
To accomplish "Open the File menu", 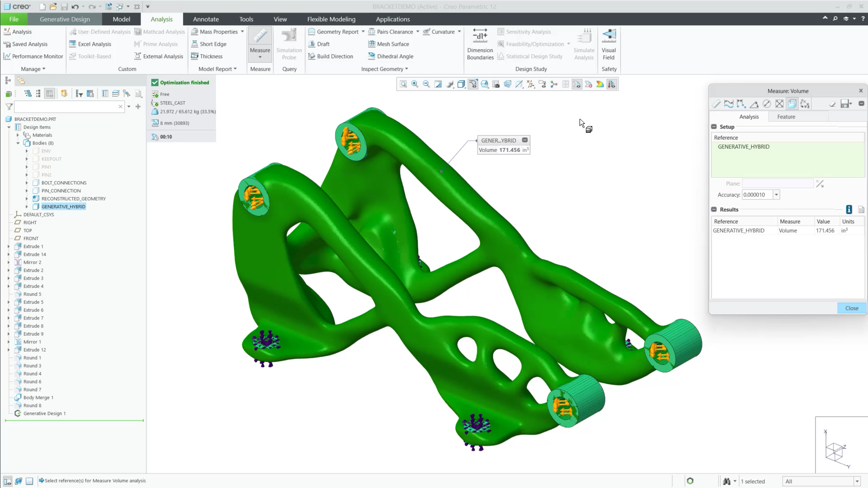I will coord(14,19).
